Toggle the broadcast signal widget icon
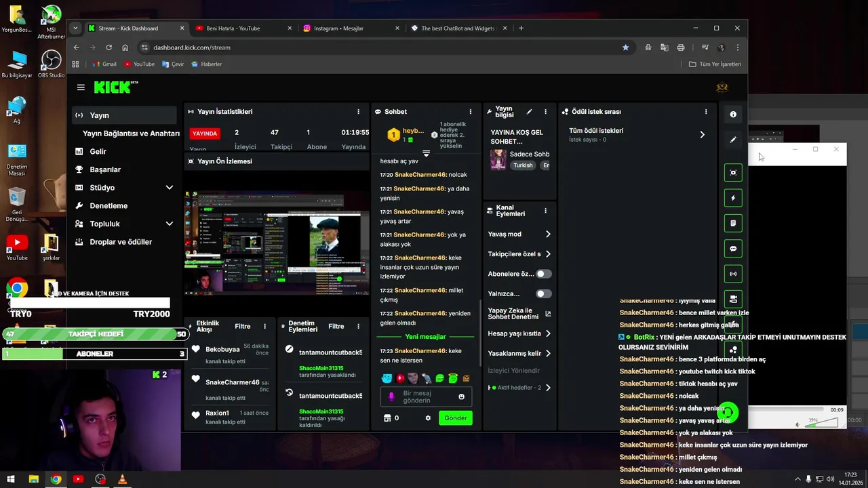 coord(733,274)
